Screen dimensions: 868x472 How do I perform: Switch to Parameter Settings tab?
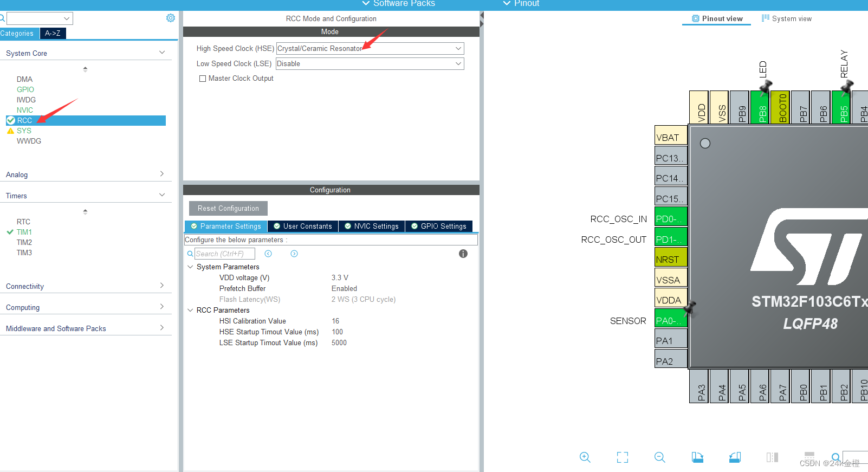coord(226,226)
